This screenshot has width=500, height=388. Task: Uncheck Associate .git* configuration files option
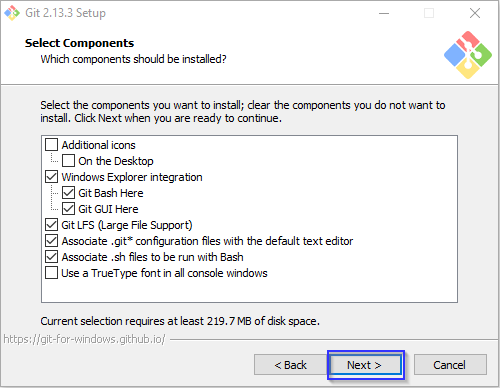click(x=51, y=241)
